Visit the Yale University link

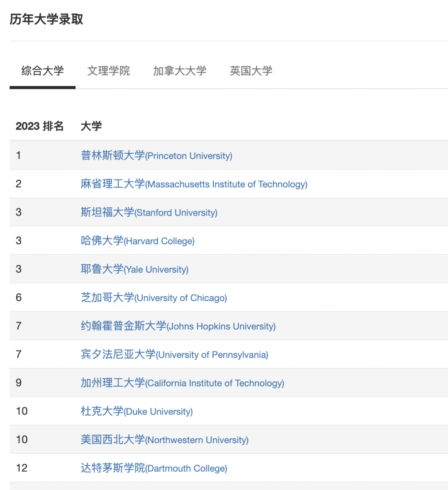coord(134,269)
